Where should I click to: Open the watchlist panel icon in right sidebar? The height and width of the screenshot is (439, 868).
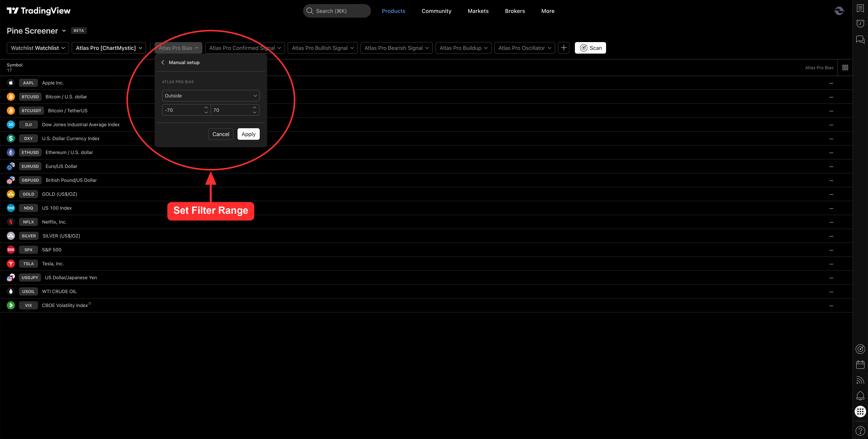(x=860, y=8)
